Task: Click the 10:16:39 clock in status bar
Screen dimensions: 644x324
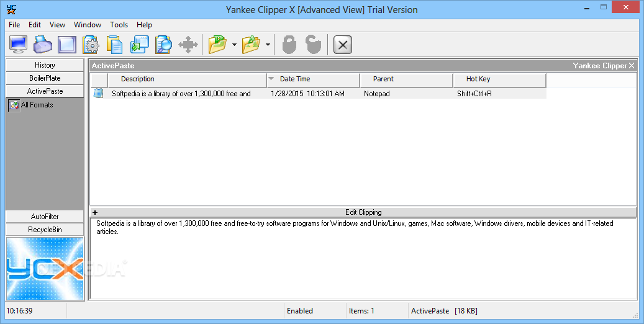Action: [19, 311]
